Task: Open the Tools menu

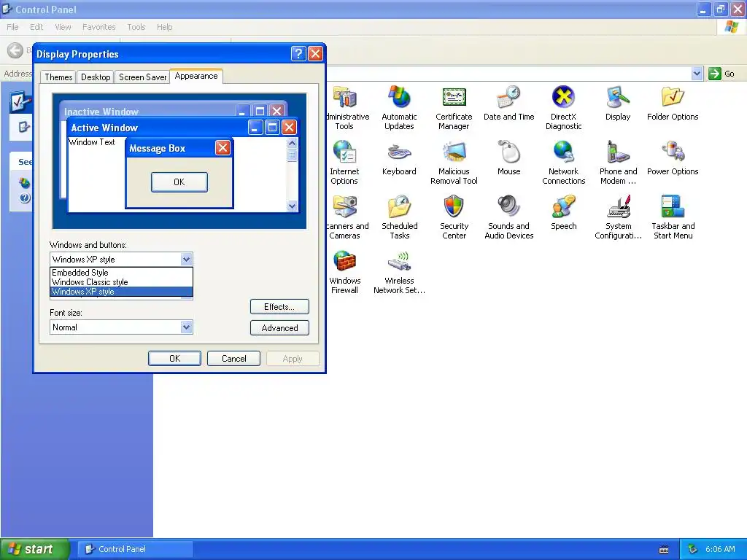Action: click(x=136, y=27)
